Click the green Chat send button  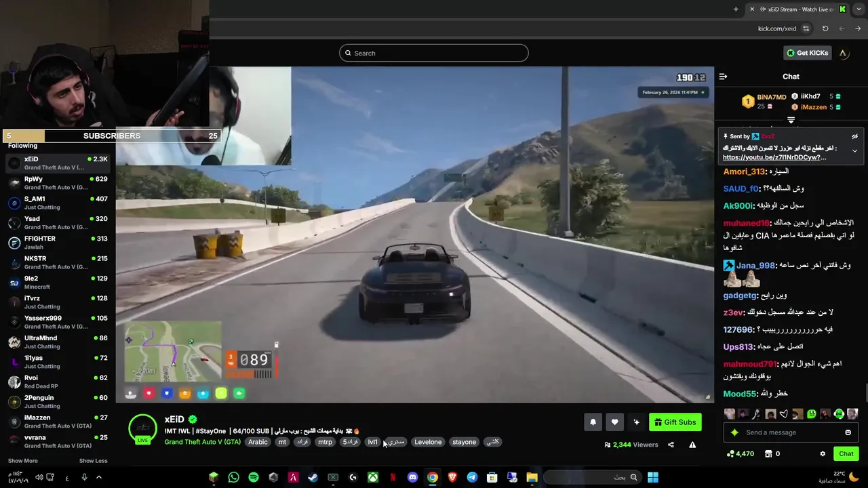[x=846, y=453]
